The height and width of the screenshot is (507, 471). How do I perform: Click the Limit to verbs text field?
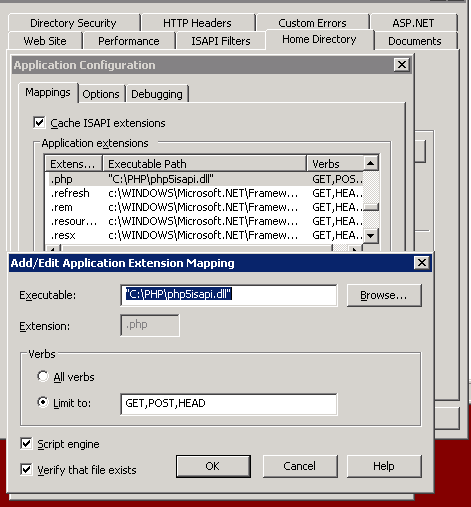[x=229, y=404]
